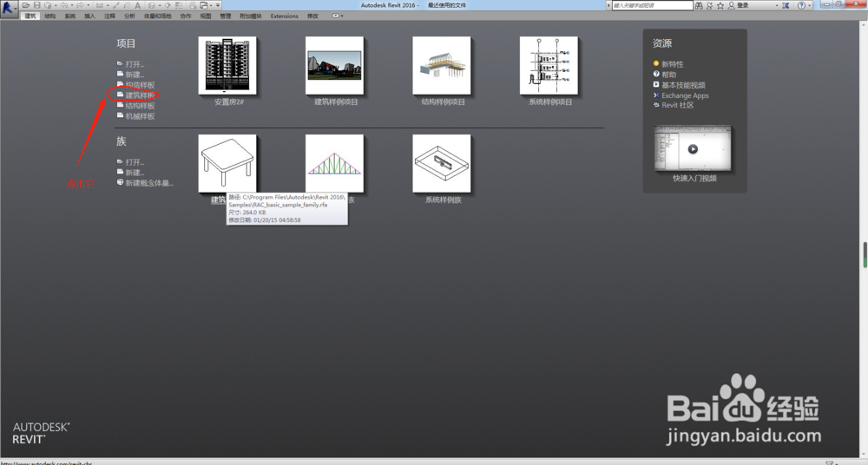Switch to the 插入 ribbon tab
868x465 pixels.
(89, 16)
